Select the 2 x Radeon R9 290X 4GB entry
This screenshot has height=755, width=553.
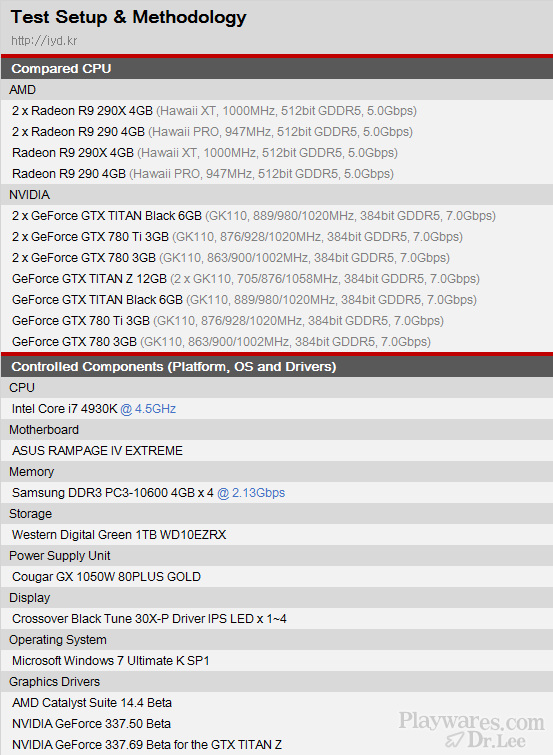point(276,111)
